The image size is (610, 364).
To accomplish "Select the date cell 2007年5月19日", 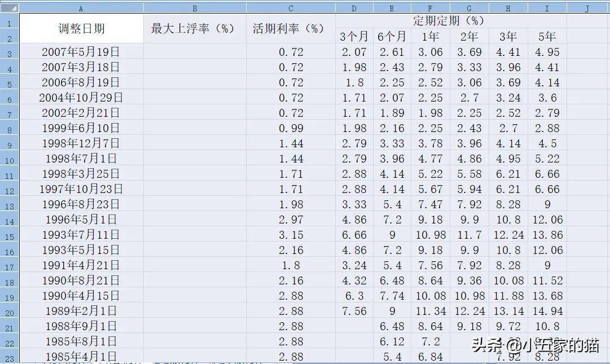I will tap(81, 51).
